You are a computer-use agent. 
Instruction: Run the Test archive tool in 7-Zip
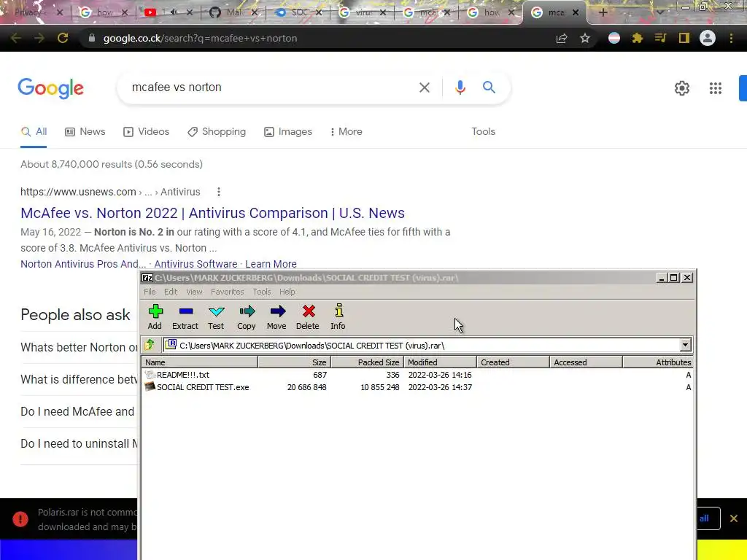click(x=216, y=317)
